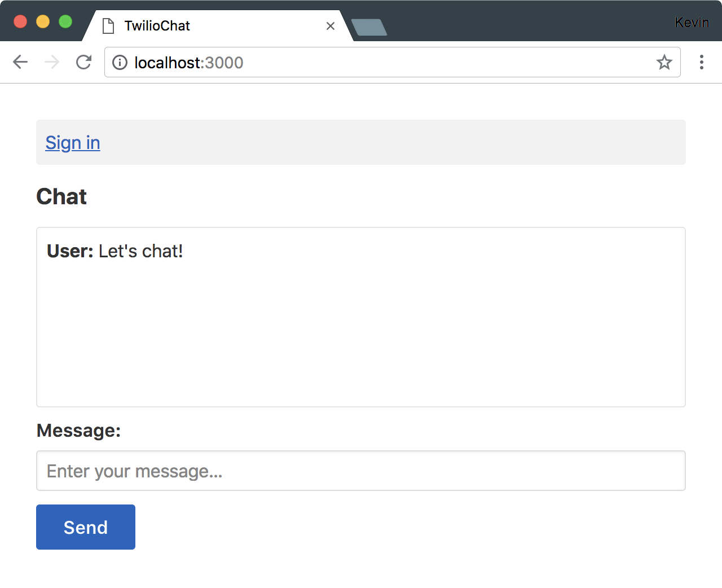Close the TwilioChat tab
This screenshot has width=722, height=588.
tap(331, 26)
